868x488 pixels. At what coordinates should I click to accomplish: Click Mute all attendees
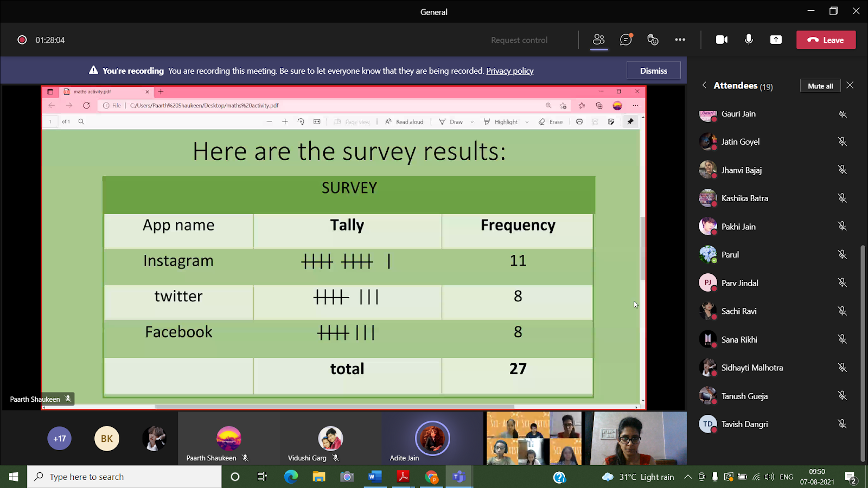[x=820, y=86]
